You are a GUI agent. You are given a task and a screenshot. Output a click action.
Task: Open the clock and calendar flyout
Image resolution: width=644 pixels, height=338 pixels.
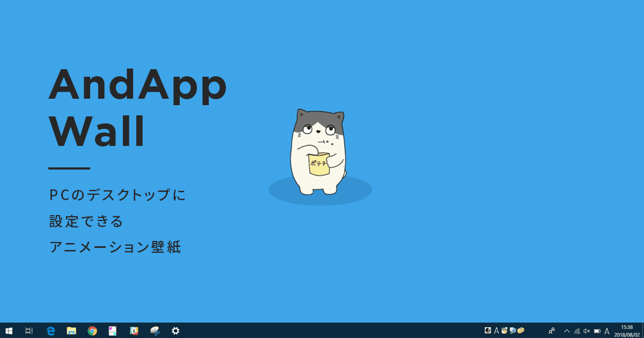point(626,330)
